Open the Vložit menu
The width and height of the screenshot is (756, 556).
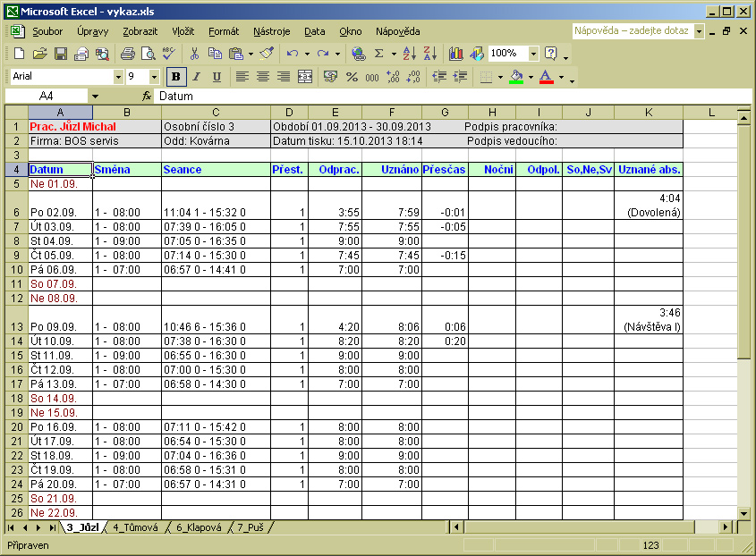[183, 32]
